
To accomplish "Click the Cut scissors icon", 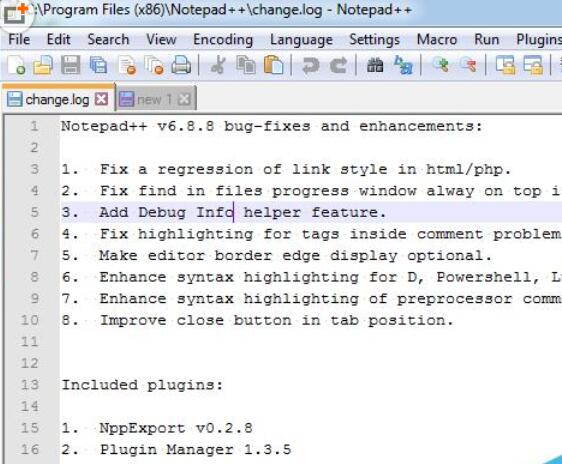I will coord(218,65).
